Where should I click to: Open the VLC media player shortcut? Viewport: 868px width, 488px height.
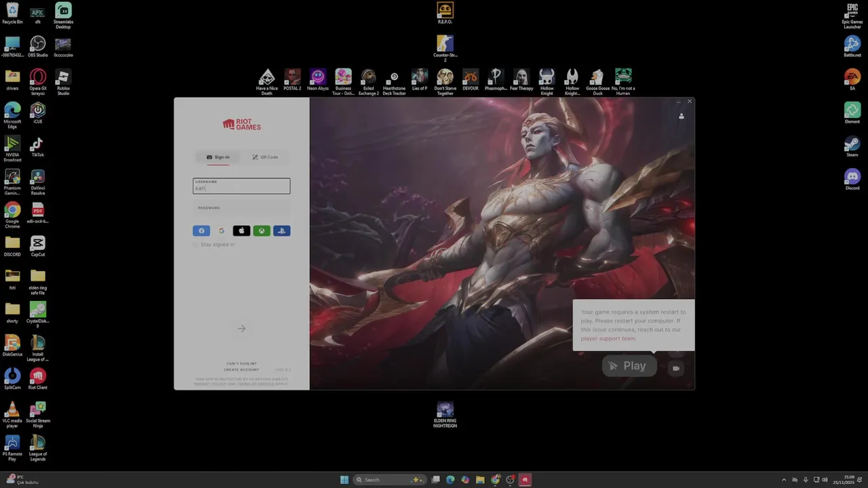tap(12, 414)
